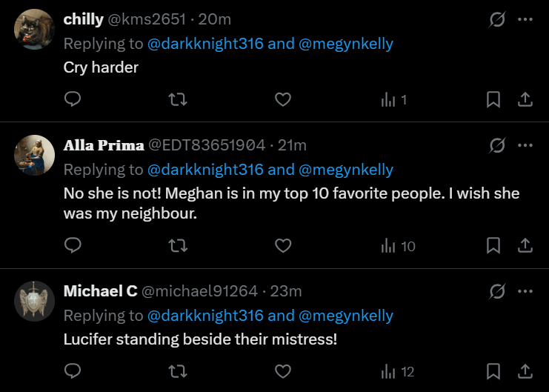Repost Michael C's Lucifer tweet

coord(178,371)
